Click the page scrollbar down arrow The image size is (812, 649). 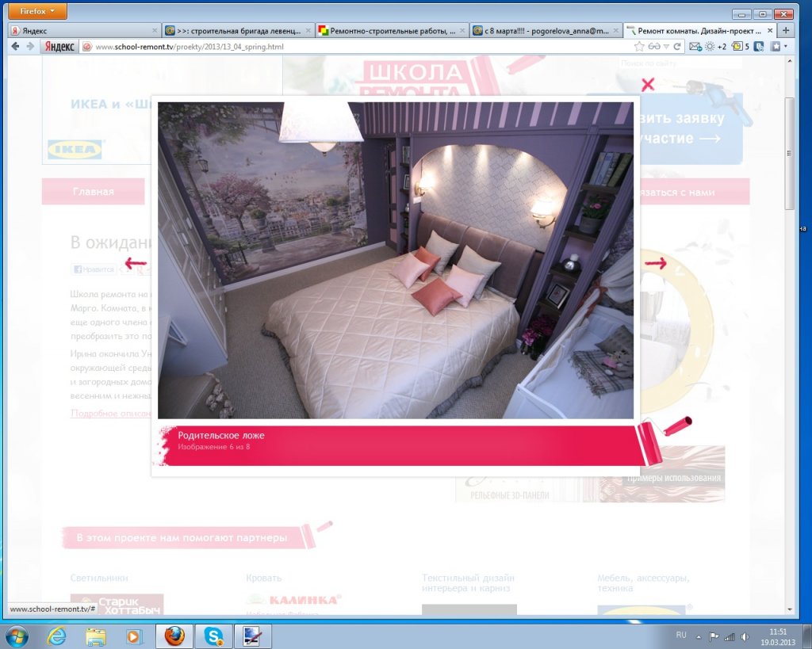[x=790, y=609]
